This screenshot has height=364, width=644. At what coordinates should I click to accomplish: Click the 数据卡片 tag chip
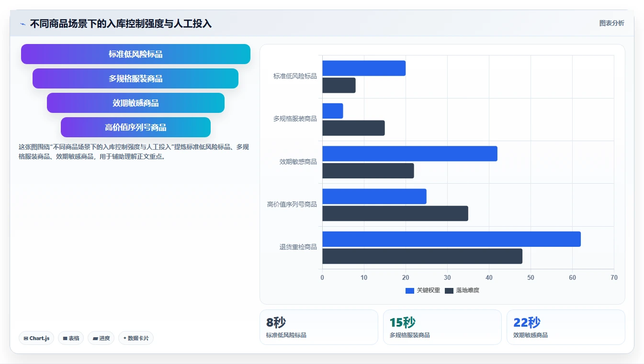(136, 338)
